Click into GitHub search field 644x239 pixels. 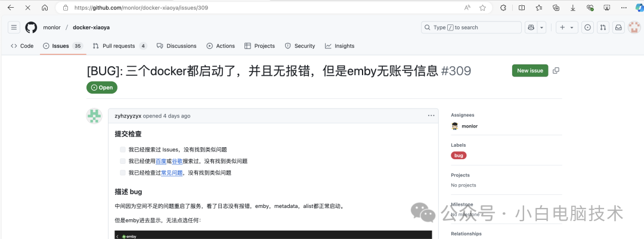tap(471, 27)
